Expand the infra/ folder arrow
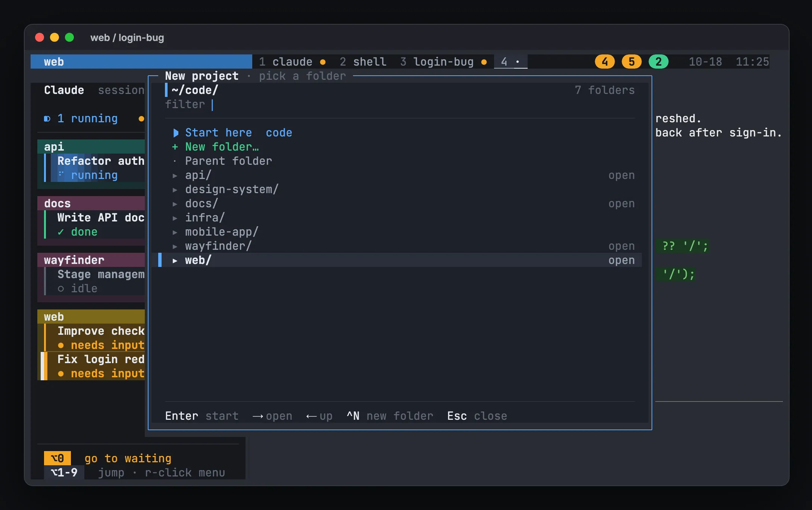The image size is (812, 510). 175,218
